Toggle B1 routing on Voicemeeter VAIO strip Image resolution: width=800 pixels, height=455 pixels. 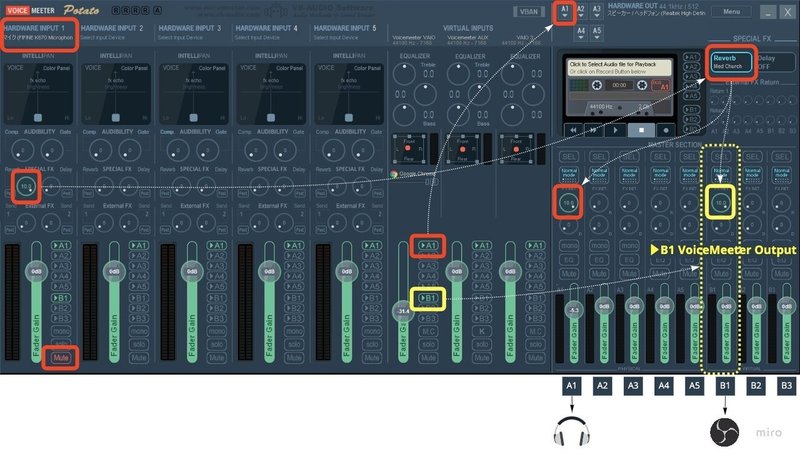(x=429, y=298)
